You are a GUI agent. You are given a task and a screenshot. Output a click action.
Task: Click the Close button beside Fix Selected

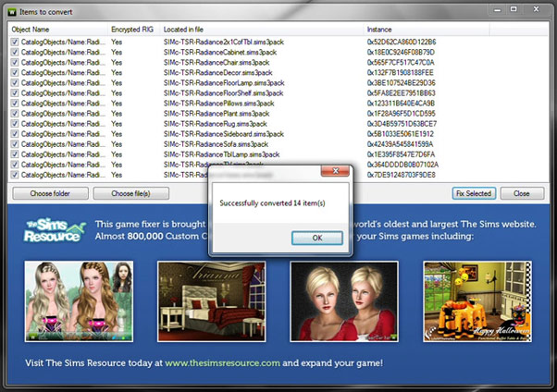click(x=522, y=193)
